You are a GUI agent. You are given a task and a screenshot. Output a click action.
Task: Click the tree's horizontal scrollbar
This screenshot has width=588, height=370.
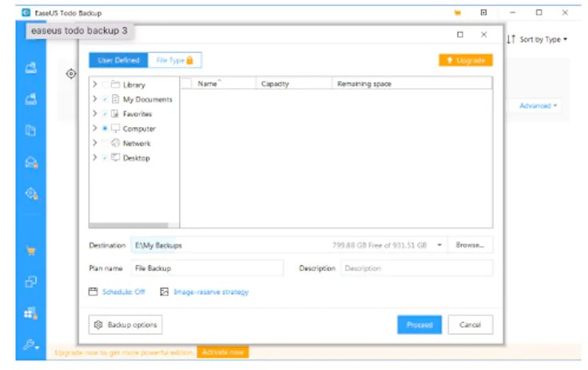coord(129,225)
